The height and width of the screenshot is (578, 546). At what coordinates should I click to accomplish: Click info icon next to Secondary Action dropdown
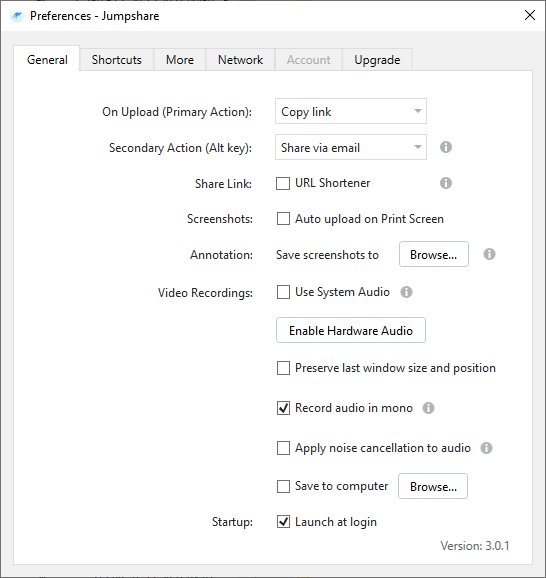click(446, 147)
